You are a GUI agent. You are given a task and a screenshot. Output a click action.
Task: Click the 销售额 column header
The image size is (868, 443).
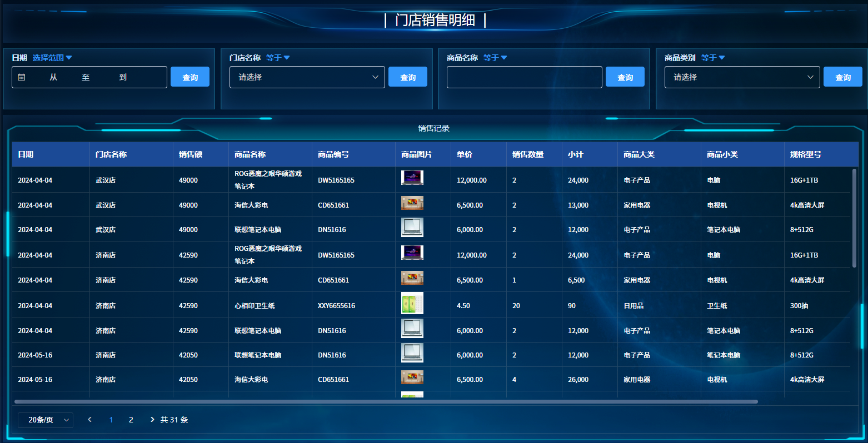(191, 154)
